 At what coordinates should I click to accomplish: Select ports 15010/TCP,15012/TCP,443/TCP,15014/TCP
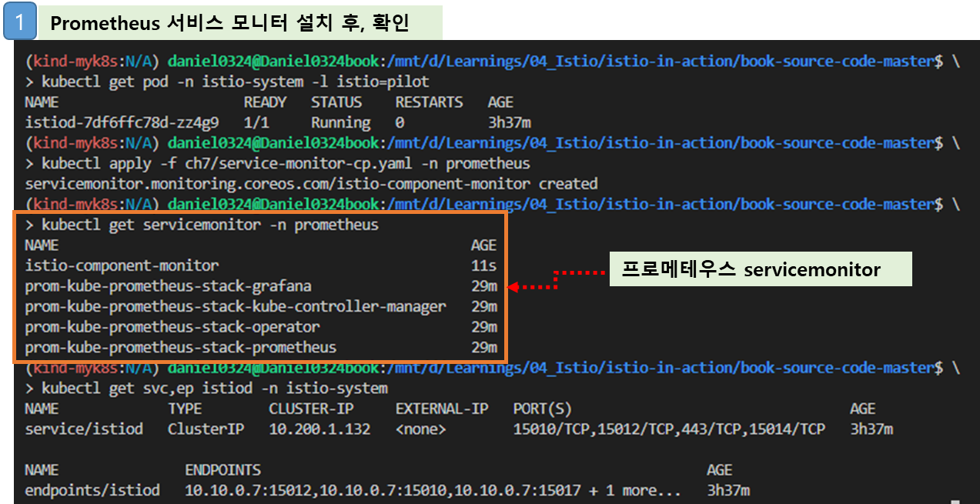click(x=669, y=429)
